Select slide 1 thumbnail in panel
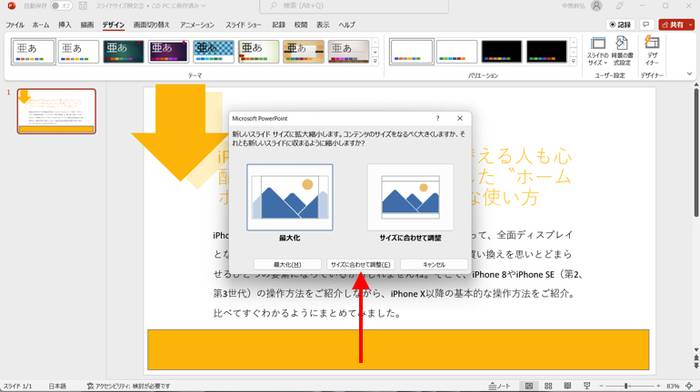The width and height of the screenshot is (700, 392). pos(56,111)
